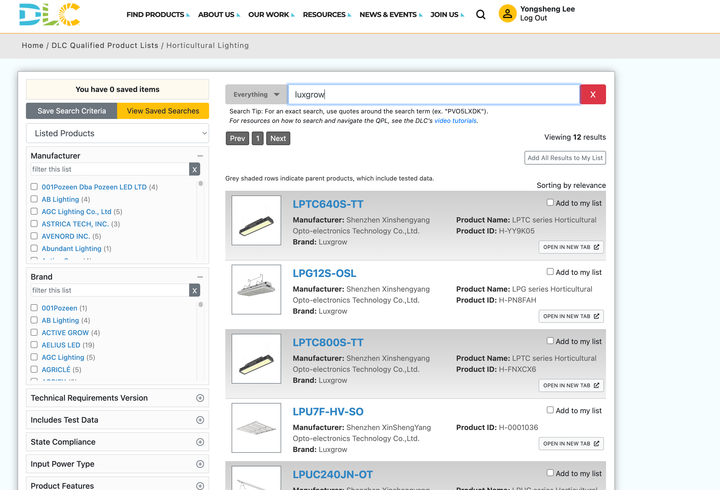Viewport: 720px width, 490px height.
Task: Click the Brand list scrollbar handle
Action: 200,304
